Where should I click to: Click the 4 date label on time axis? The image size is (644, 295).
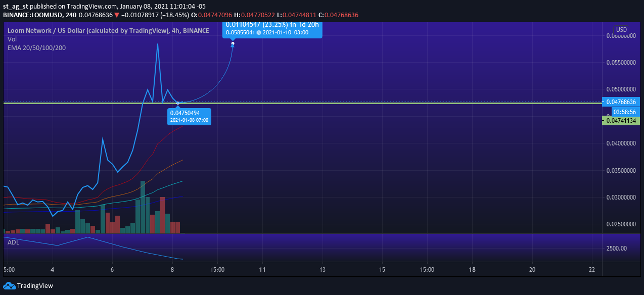point(53,270)
